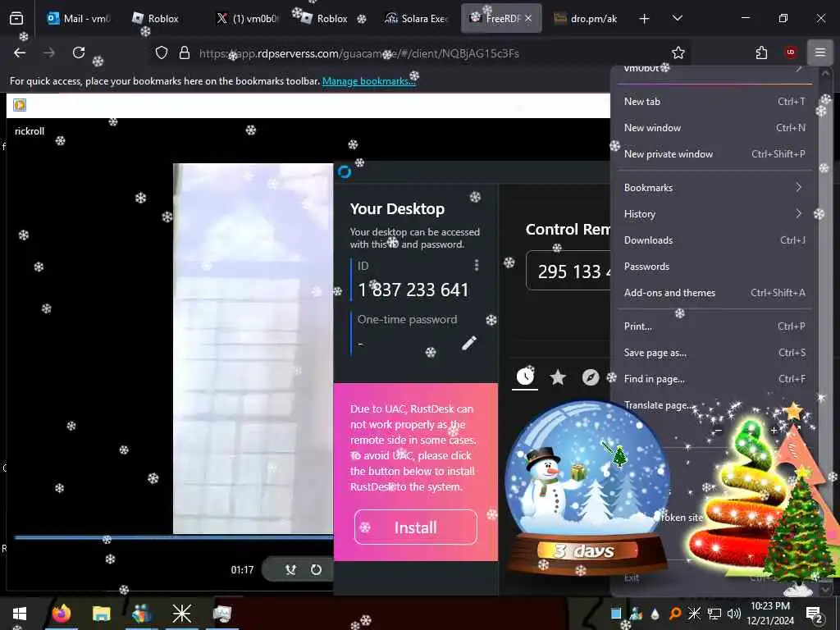Image resolution: width=840 pixels, height=630 pixels.
Task: List all tabs dropdown arrow
Action: pos(677,18)
